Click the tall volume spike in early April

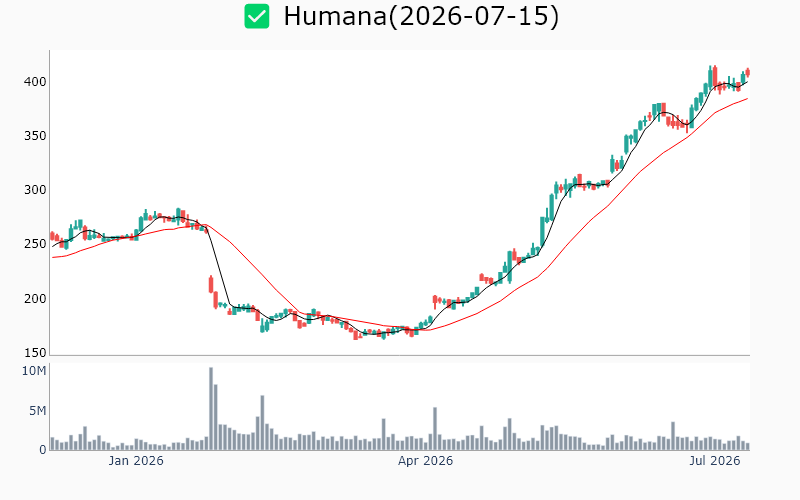[435, 429]
